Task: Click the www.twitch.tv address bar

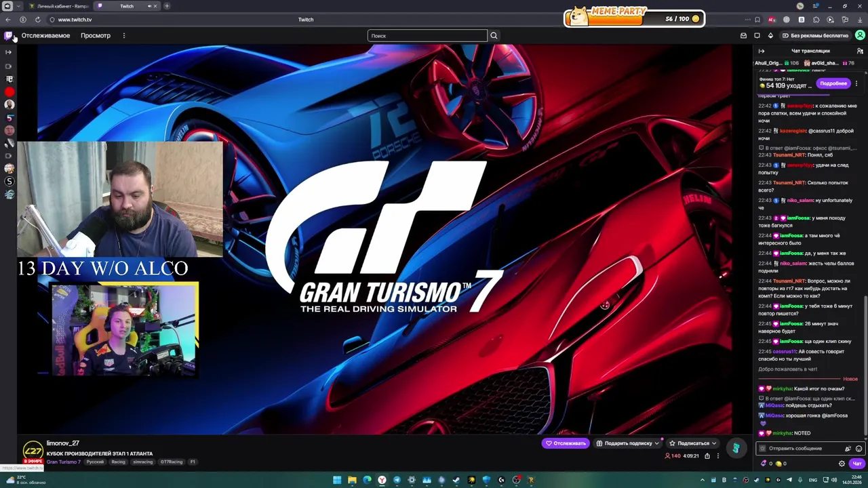Action: point(75,20)
